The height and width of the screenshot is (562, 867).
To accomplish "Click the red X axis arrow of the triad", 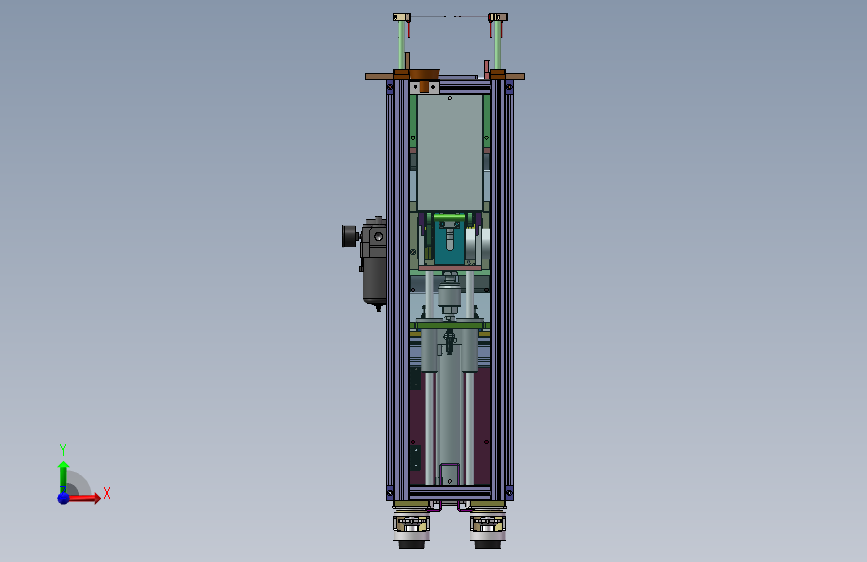I will coord(84,498).
